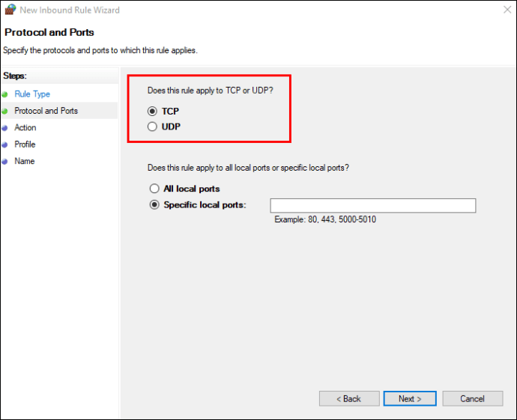This screenshot has width=517, height=420.
Task: Click the green bullet beside Protocol and Ports
Action: [x=5, y=111]
